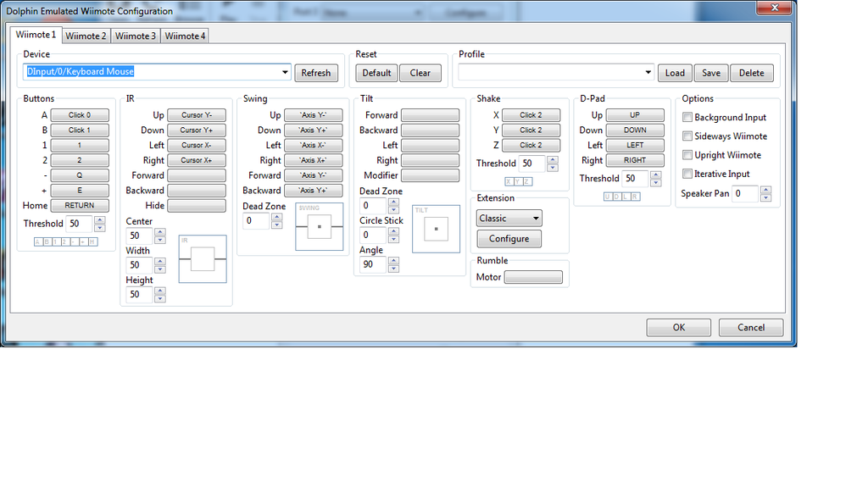Increase the Buttons Threshold with up arrow
Viewport: 868px width, 488px height.
pyautogui.click(x=100, y=220)
